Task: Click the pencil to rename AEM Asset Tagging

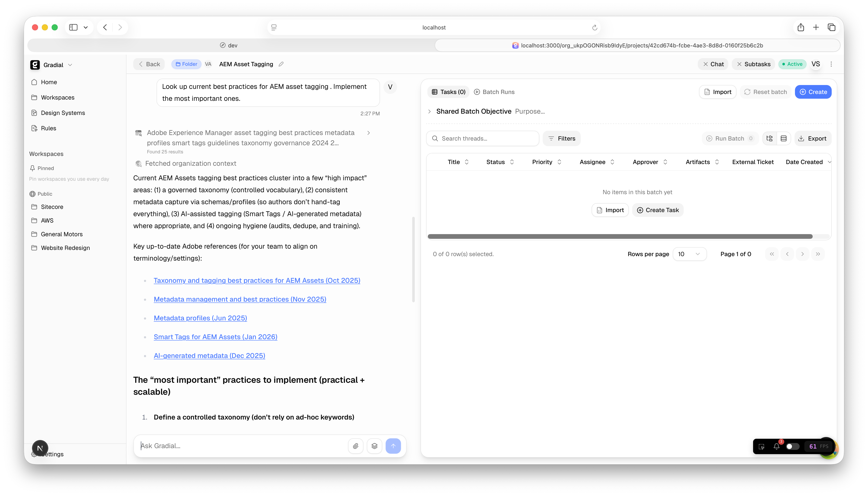Action: tap(281, 64)
